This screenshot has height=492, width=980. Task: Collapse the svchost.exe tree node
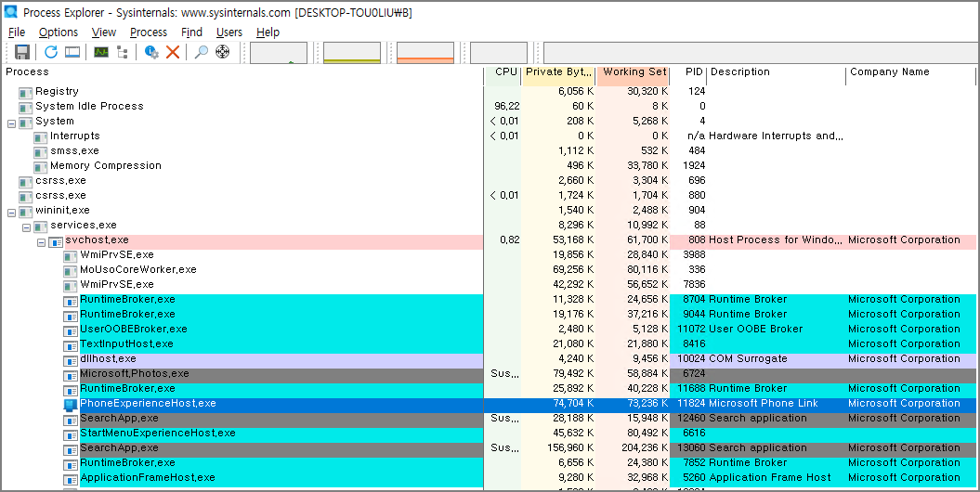pyautogui.click(x=41, y=242)
